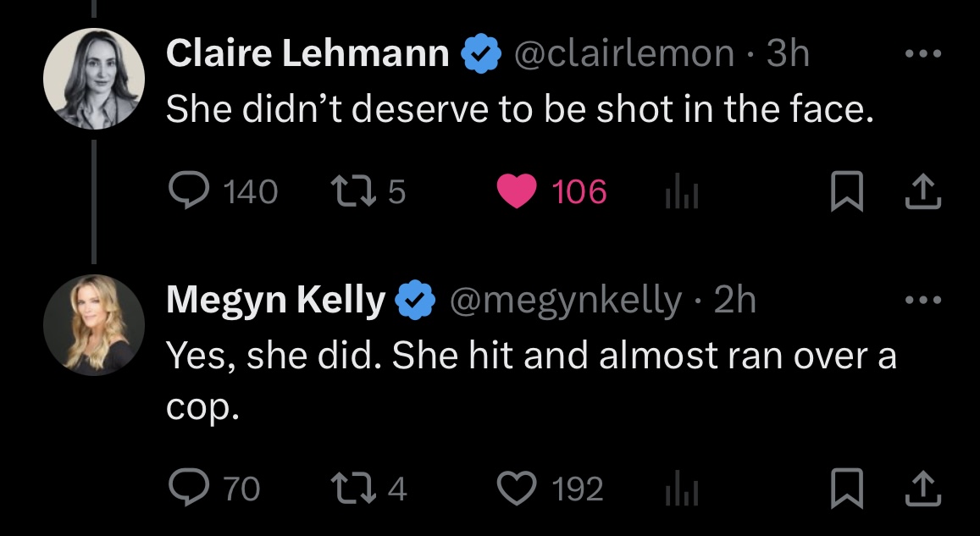
Task: Open the @clairlemon handle link
Action: [624, 54]
